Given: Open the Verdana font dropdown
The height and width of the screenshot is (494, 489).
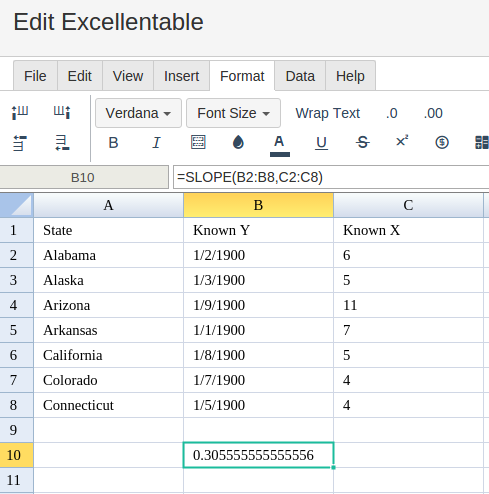Looking at the screenshot, I should (138, 113).
